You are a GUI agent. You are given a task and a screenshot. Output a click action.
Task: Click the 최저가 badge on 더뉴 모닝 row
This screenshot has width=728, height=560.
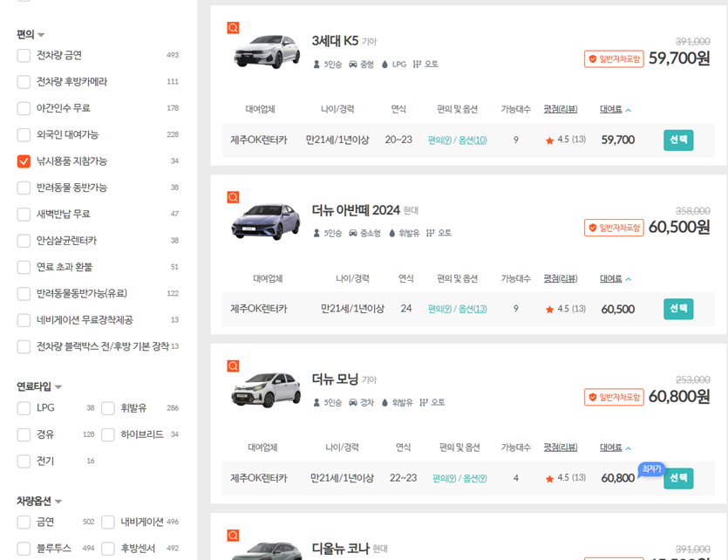pos(651,469)
